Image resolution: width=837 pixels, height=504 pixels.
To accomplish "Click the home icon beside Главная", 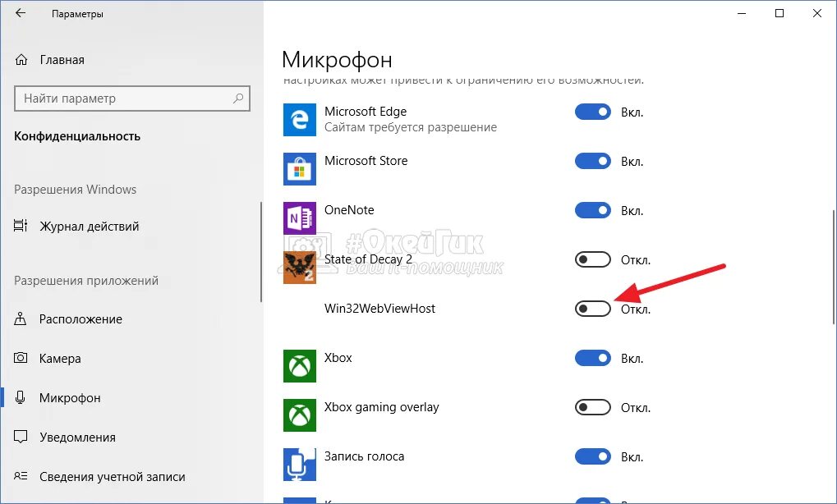I will tap(21, 60).
